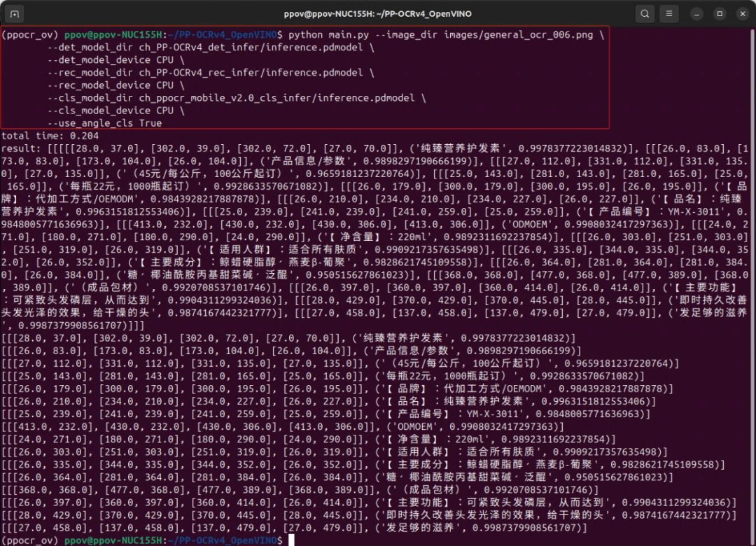Open a new terminal tab

pos(15,13)
